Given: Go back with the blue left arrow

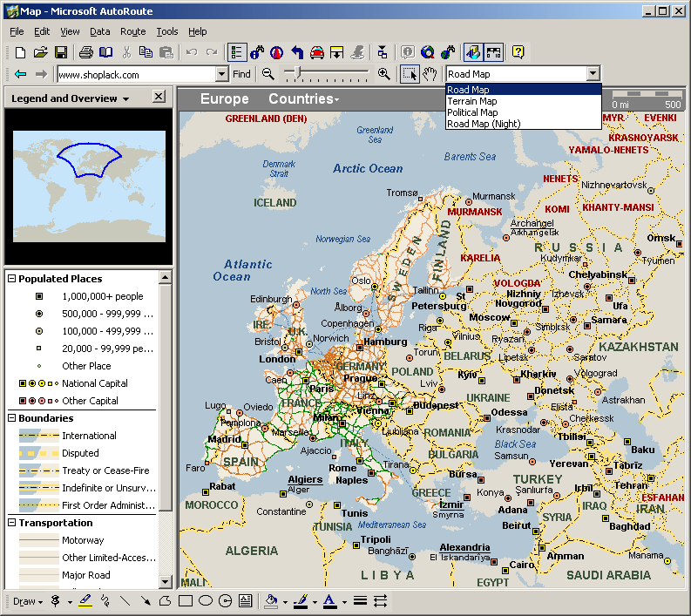Looking at the screenshot, I should (x=20, y=74).
